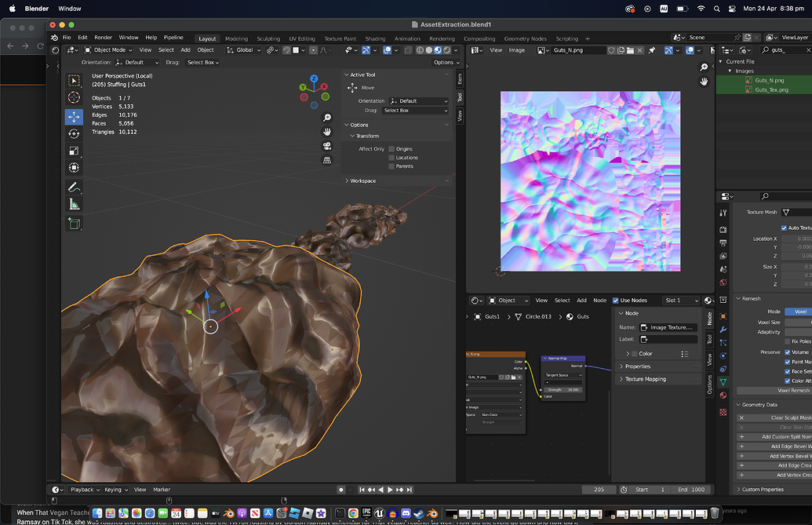Open the Texture properties checker icon

[723, 413]
